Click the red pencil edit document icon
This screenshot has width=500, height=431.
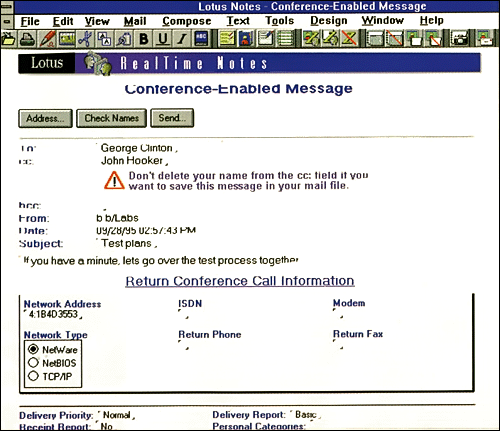point(47,39)
